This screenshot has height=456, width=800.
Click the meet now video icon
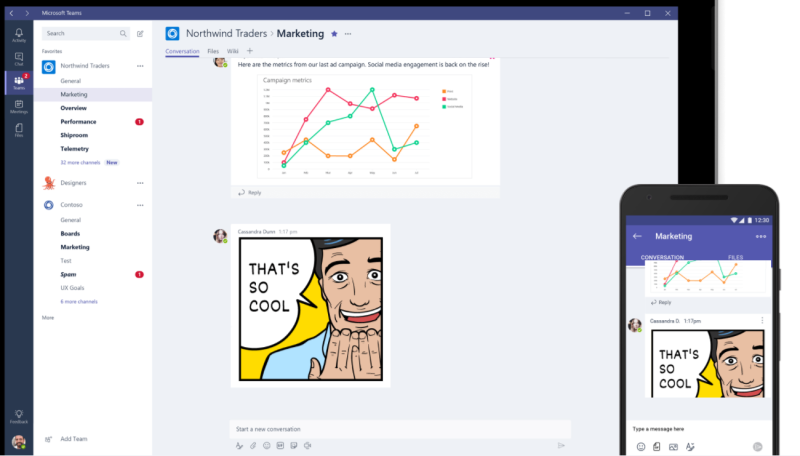[308, 445]
